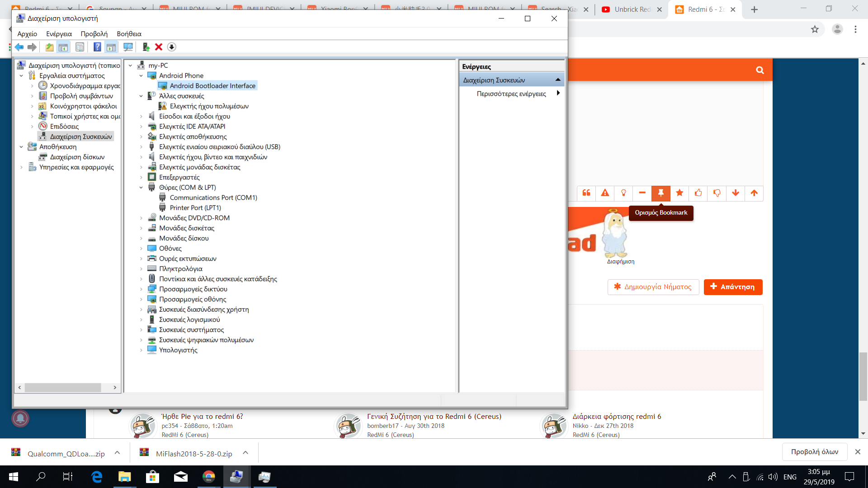Viewport: 868px width, 488px height.
Task: Click the Back arrow in toolbar
Action: click(x=19, y=47)
